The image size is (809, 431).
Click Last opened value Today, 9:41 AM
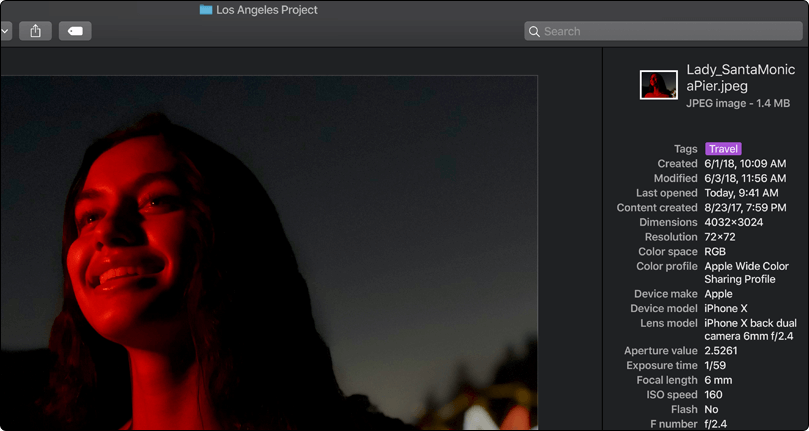click(x=741, y=193)
